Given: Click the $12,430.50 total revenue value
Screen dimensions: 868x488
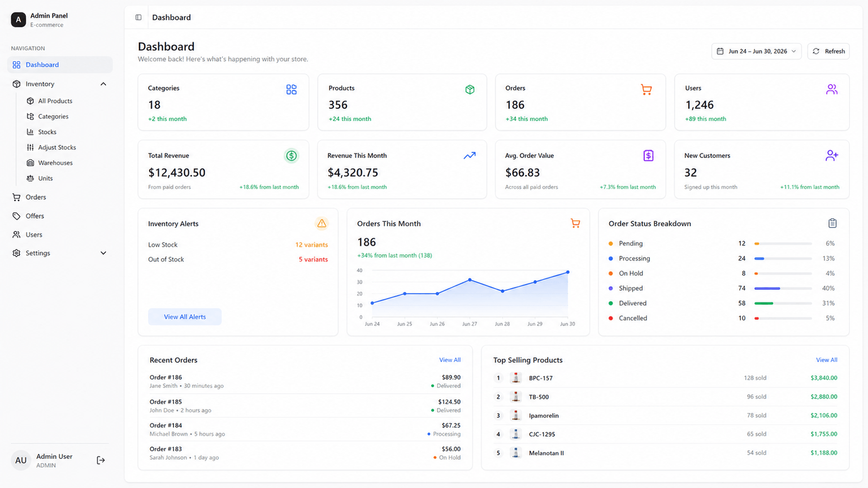Looking at the screenshot, I should click(177, 173).
